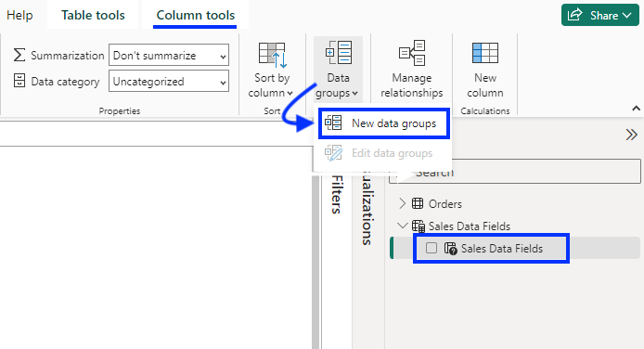Image resolution: width=644 pixels, height=349 pixels.
Task: Click the Share dropdown chevron
Action: (x=626, y=15)
